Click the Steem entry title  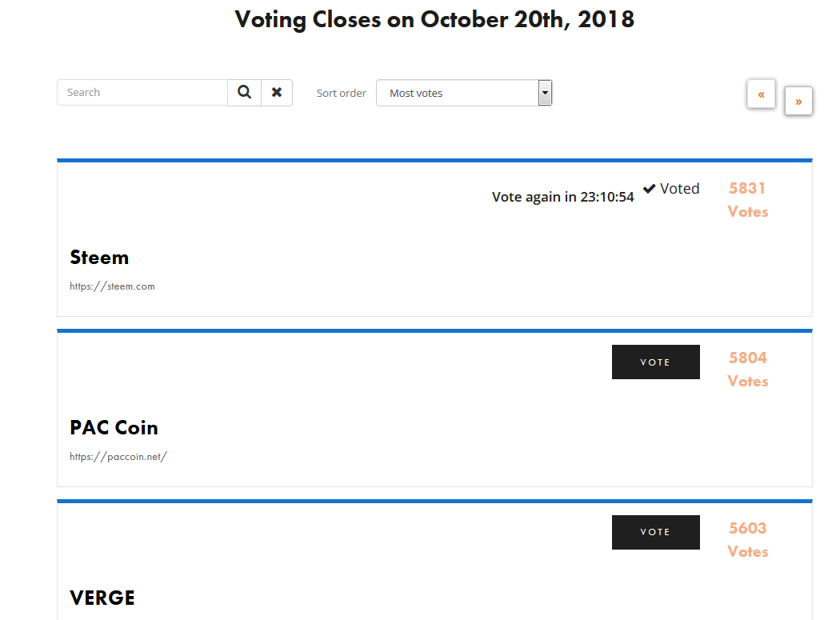(99, 258)
